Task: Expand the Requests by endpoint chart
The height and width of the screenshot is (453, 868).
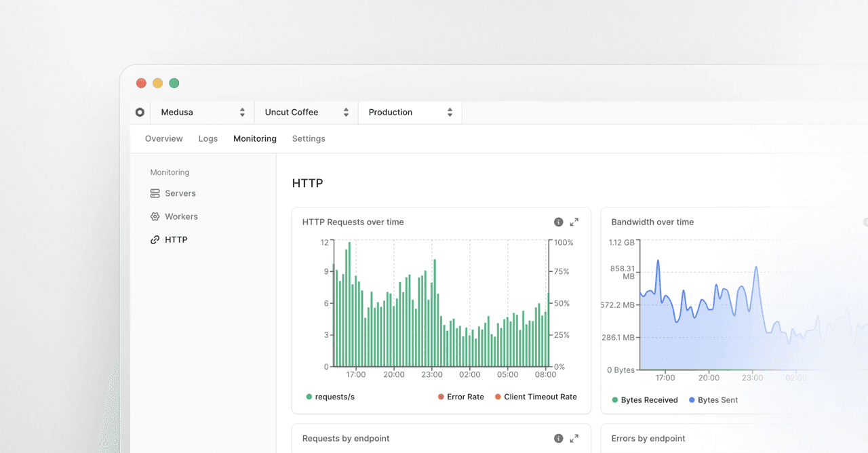Action: pyautogui.click(x=574, y=438)
